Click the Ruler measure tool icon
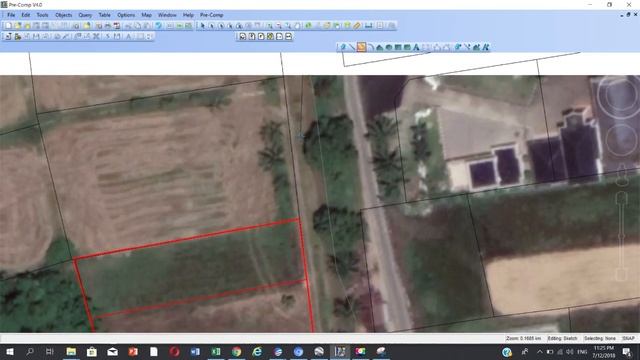The width and height of the screenshot is (640, 360). click(x=357, y=25)
